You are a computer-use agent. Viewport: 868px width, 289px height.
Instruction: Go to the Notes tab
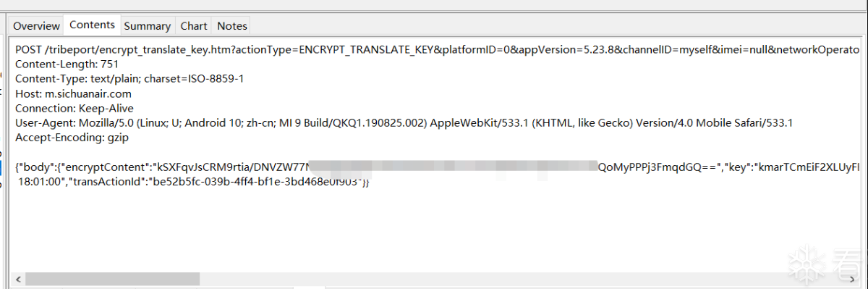232,26
